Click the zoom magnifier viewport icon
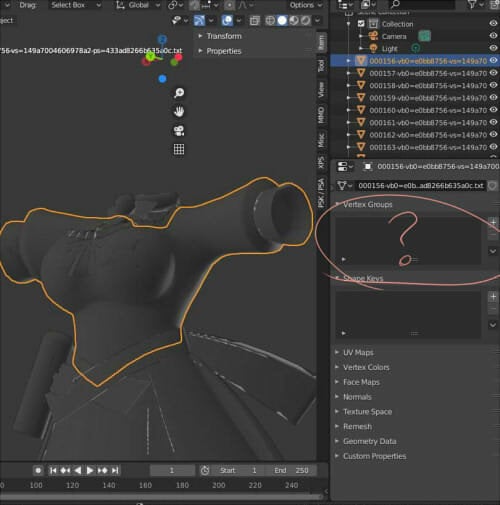The height and width of the screenshot is (505, 500). point(179,93)
